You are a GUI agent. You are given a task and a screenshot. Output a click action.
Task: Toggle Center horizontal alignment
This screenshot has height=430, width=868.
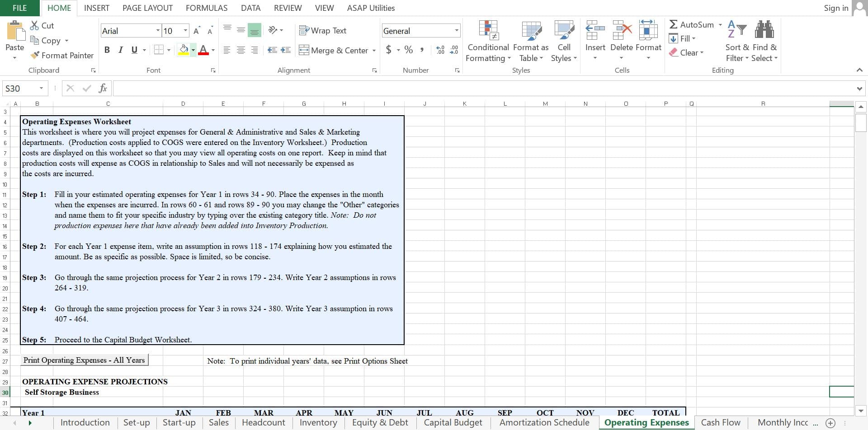241,50
